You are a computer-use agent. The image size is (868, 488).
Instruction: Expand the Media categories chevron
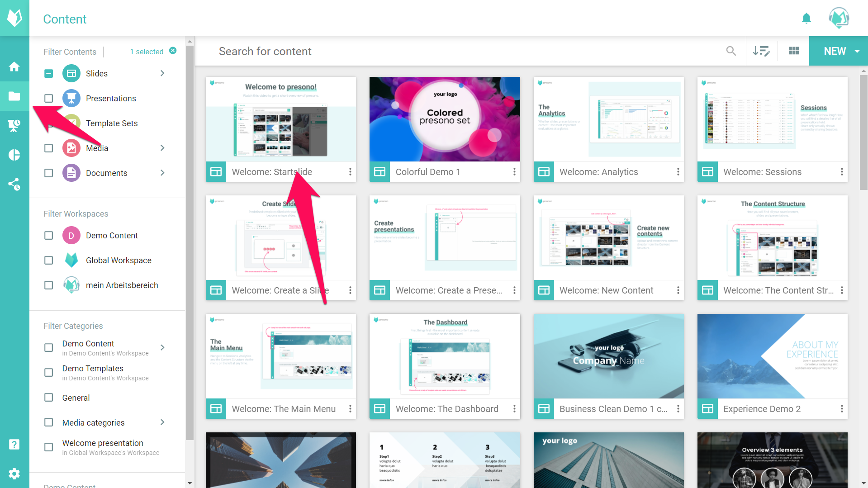click(x=162, y=422)
